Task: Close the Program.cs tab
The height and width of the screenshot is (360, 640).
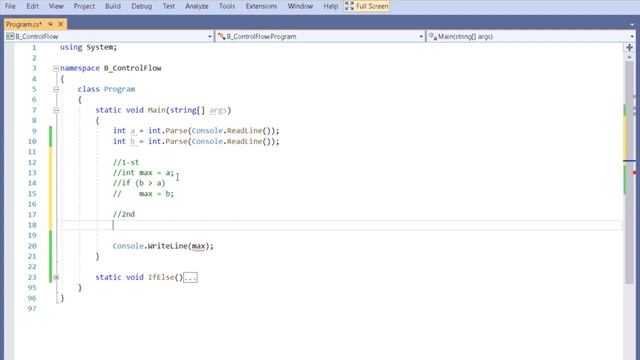Action: tap(61, 24)
